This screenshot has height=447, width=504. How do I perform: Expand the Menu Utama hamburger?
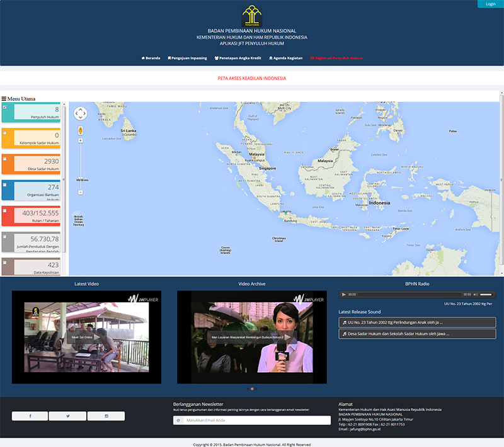click(4, 99)
